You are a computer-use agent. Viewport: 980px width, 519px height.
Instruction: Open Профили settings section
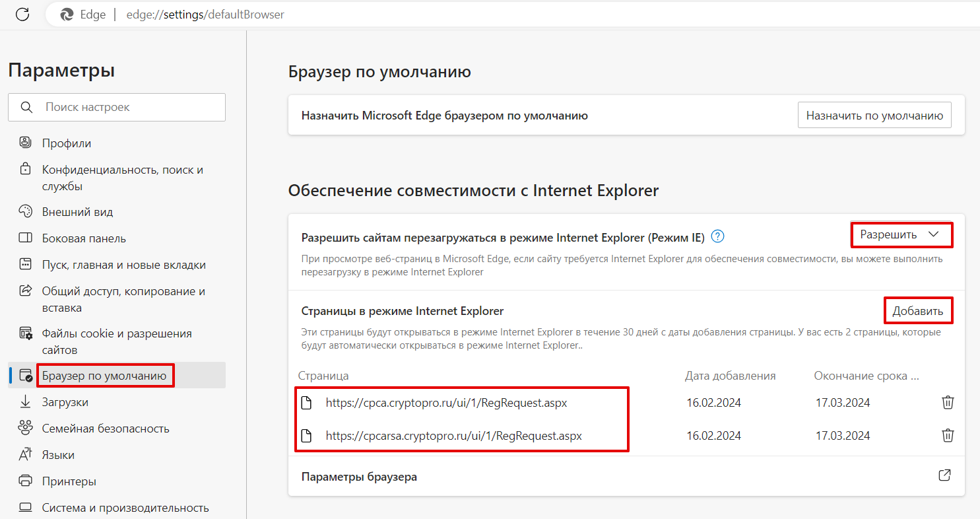(x=67, y=143)
